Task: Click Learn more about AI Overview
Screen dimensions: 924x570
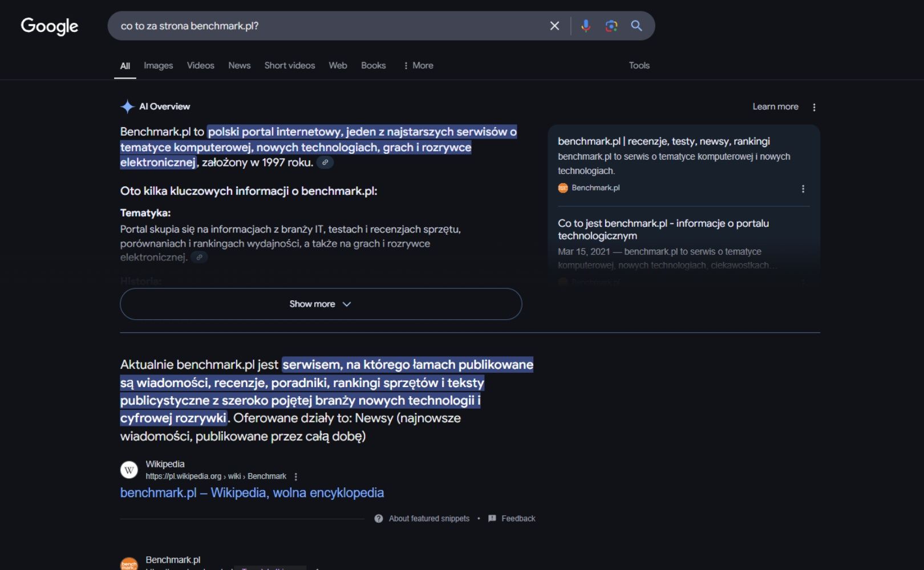Action: click(775, 107)
